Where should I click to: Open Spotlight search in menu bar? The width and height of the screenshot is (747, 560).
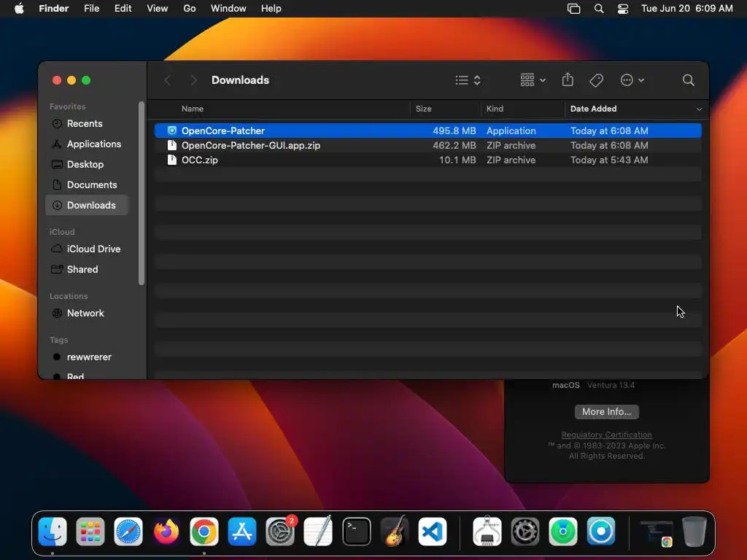(x=599, y=9)
